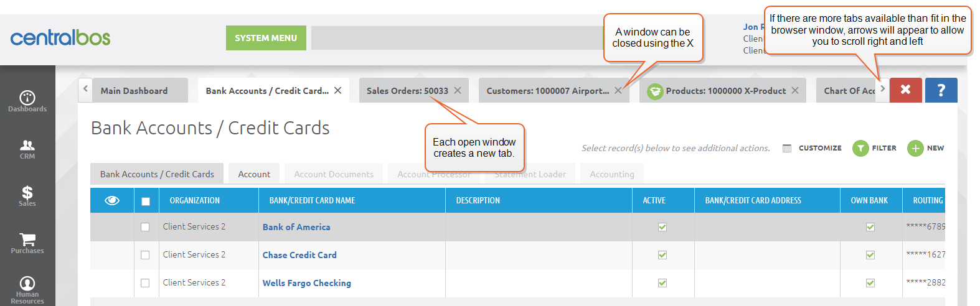Open the Dashboards sidebar icon
Viewport: 980px width, 306px height.
click(27, 98)
